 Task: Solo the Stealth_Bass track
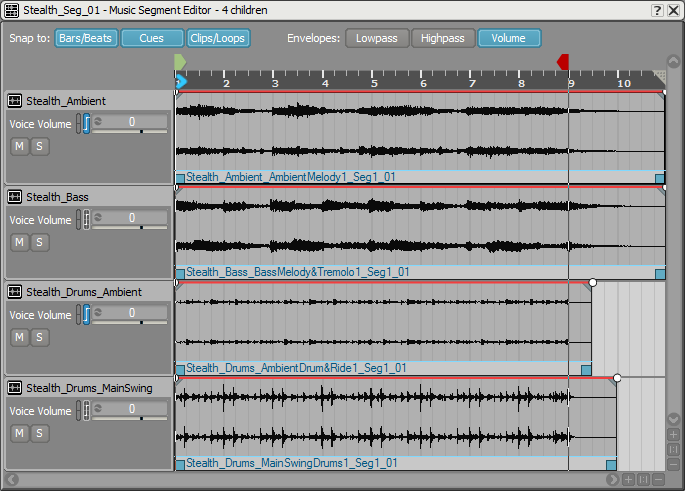point(39,242)
